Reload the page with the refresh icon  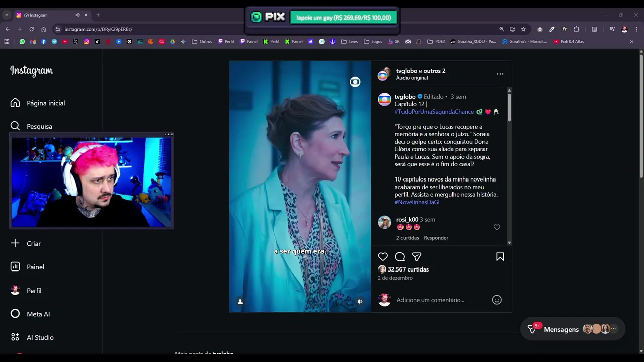(x=31, y=29)
